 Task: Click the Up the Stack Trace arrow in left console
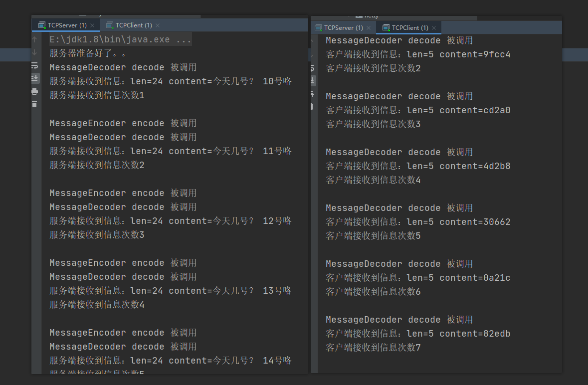click(x=34, y=39)
